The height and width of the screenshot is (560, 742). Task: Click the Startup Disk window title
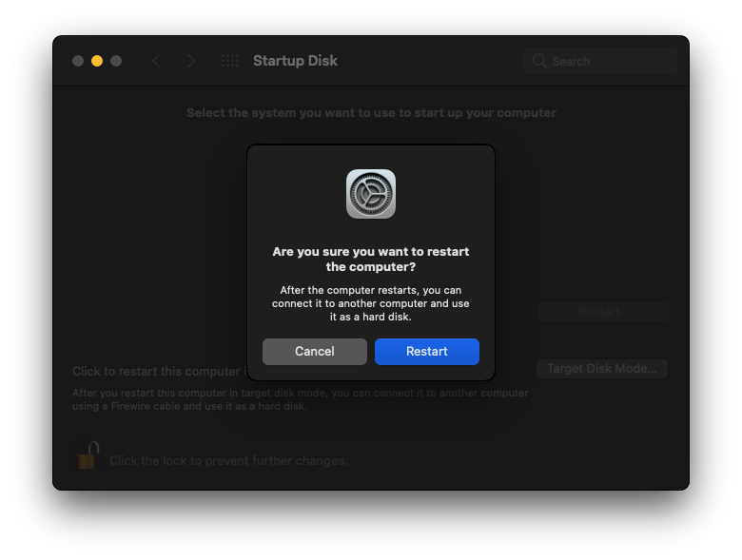pos(295,61)
